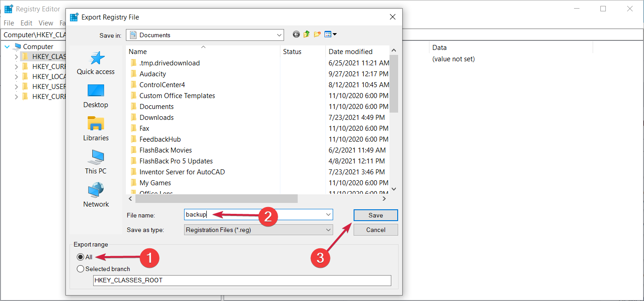Click the selected branch path text field
Viewport: 644px width, 301px height.
tap(242, 281)
